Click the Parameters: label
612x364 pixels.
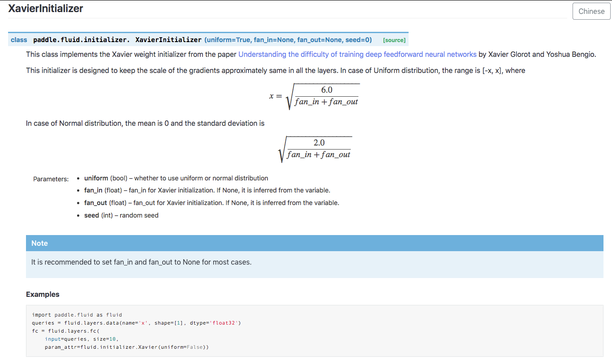[x=51, y=179]
